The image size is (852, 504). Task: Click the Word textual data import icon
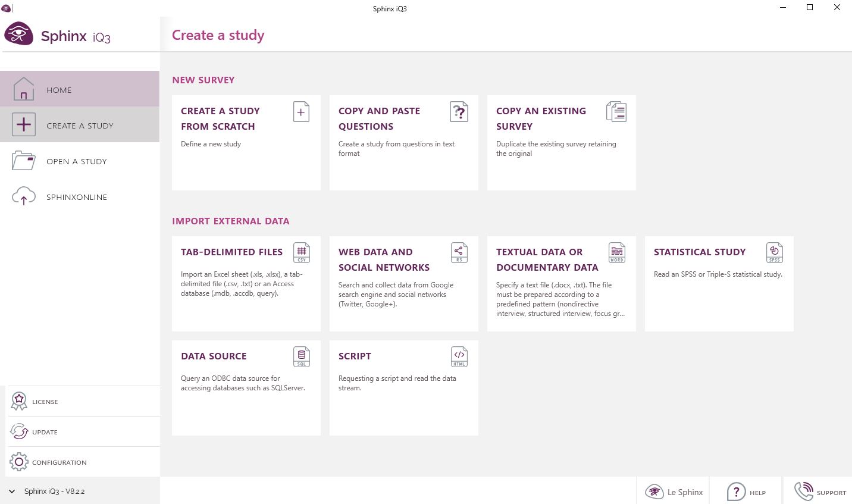(x=616, y=252)
